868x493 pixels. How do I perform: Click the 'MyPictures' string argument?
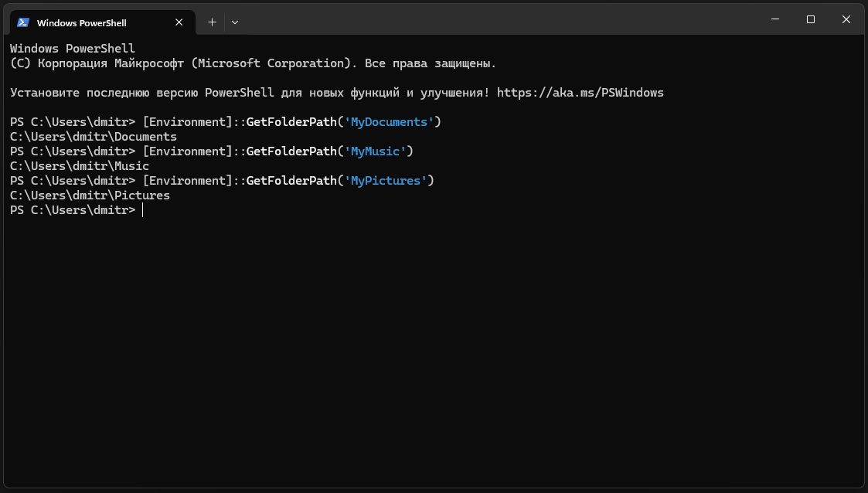386,181
